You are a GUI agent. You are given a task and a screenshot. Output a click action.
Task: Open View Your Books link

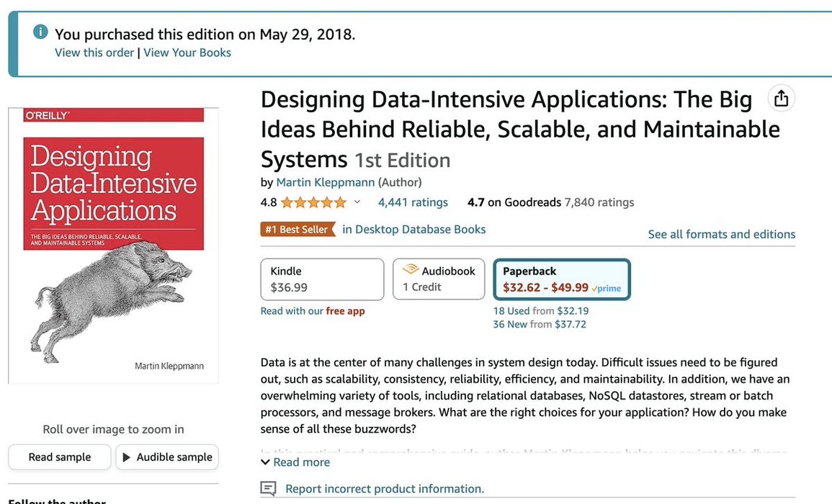187,53
